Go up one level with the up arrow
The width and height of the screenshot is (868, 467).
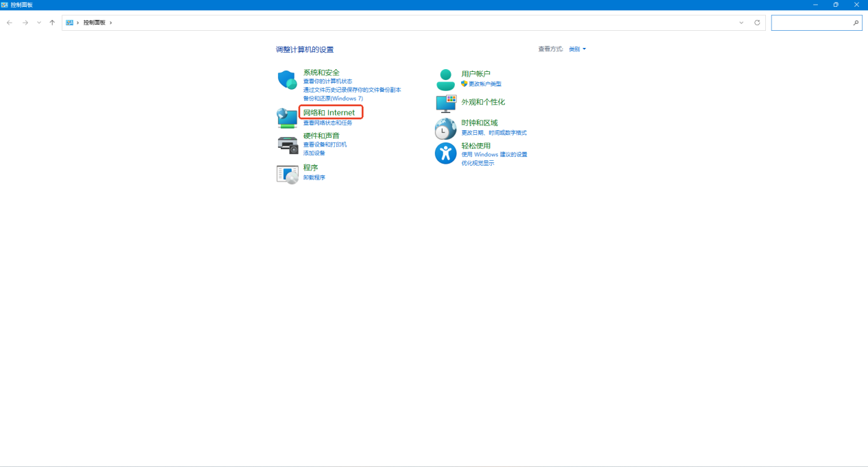[52, 23]
